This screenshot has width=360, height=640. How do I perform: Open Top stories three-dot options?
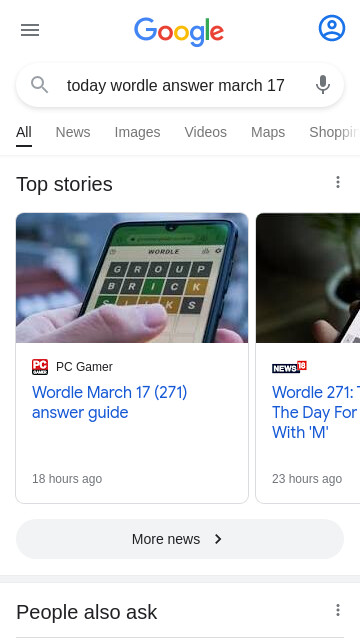(x=338, y=182)
